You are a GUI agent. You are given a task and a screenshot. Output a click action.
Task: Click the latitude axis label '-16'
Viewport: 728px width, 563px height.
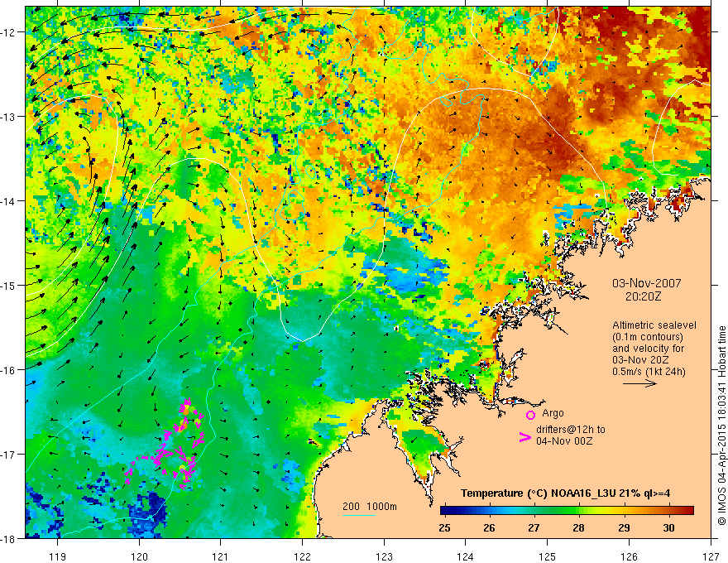[x=8, y=370]
